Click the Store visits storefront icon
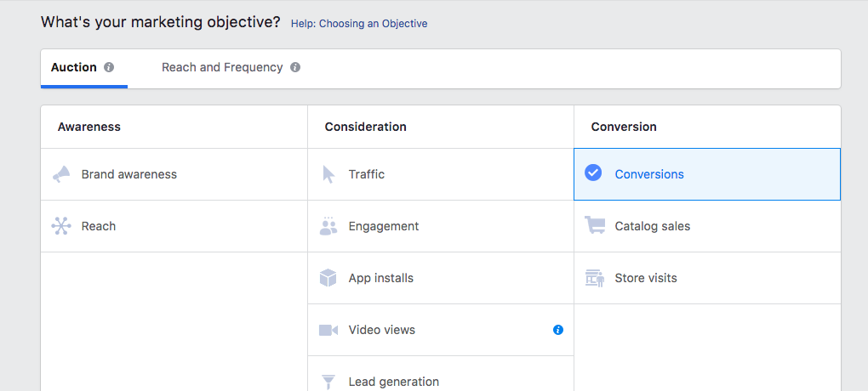 click(595, 278)
